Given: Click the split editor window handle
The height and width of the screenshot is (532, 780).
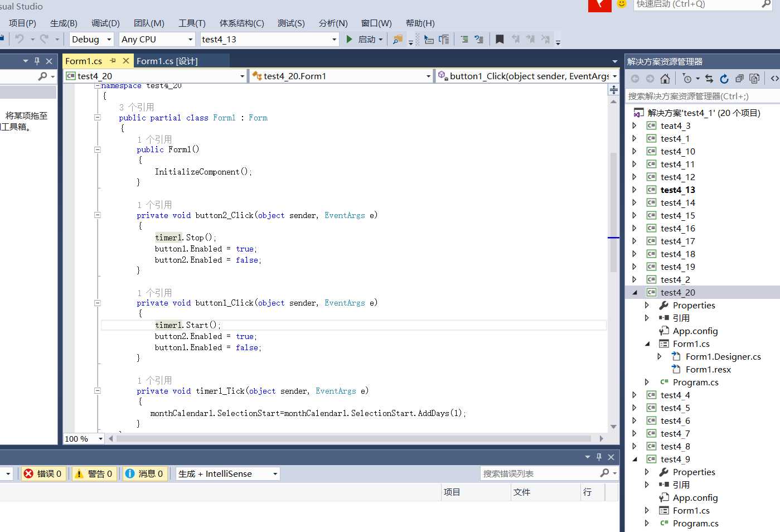Looking at the screenshot, I should (613, 90).
